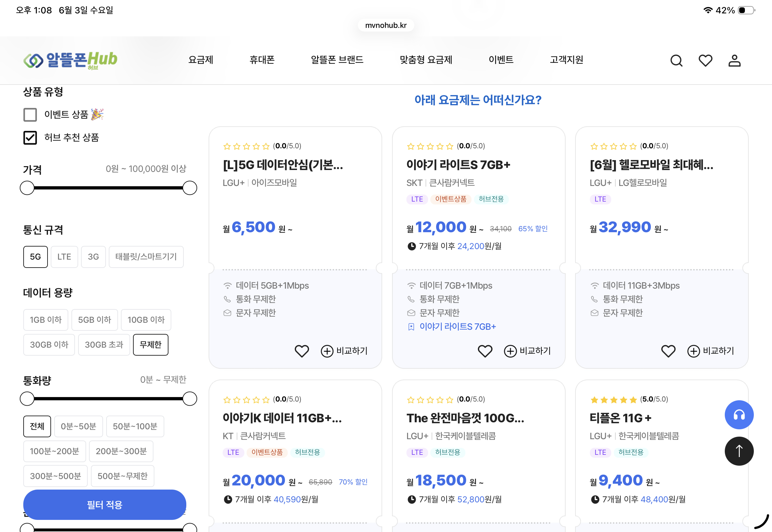Select the 30GB 초과 data filter

104,345
